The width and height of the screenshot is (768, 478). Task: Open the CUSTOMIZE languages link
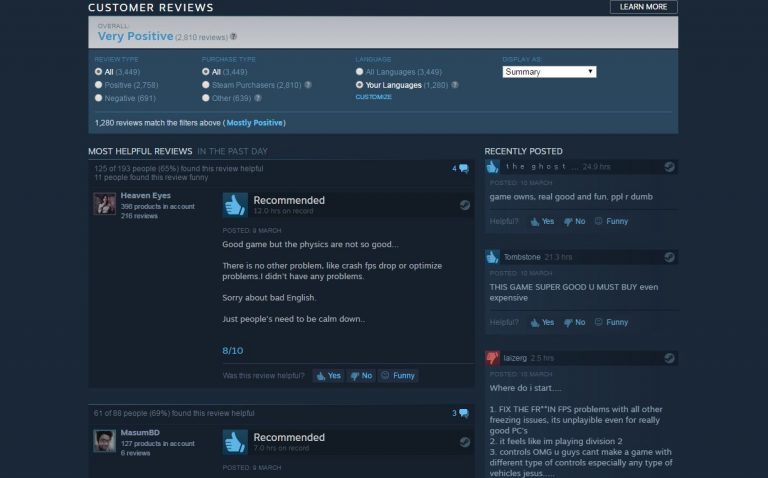pyautogui.click(x=373, y=97)
